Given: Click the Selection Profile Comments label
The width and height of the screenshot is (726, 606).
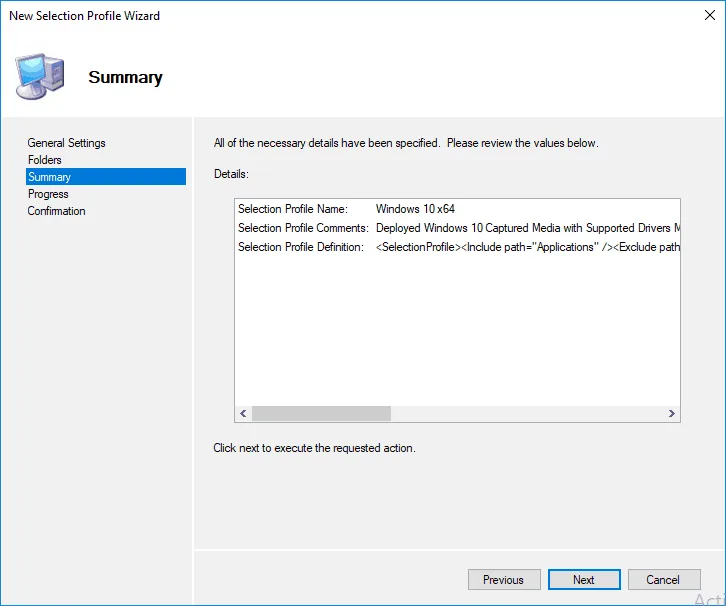Looking at the screenshot, I should tap(303, 228).
